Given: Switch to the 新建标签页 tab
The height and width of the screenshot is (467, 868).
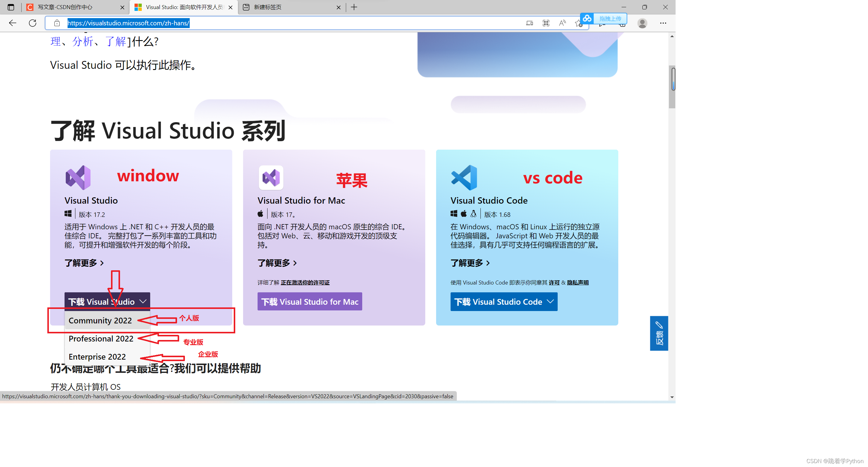Looking at the screenshot, I should tap(267, 7).
